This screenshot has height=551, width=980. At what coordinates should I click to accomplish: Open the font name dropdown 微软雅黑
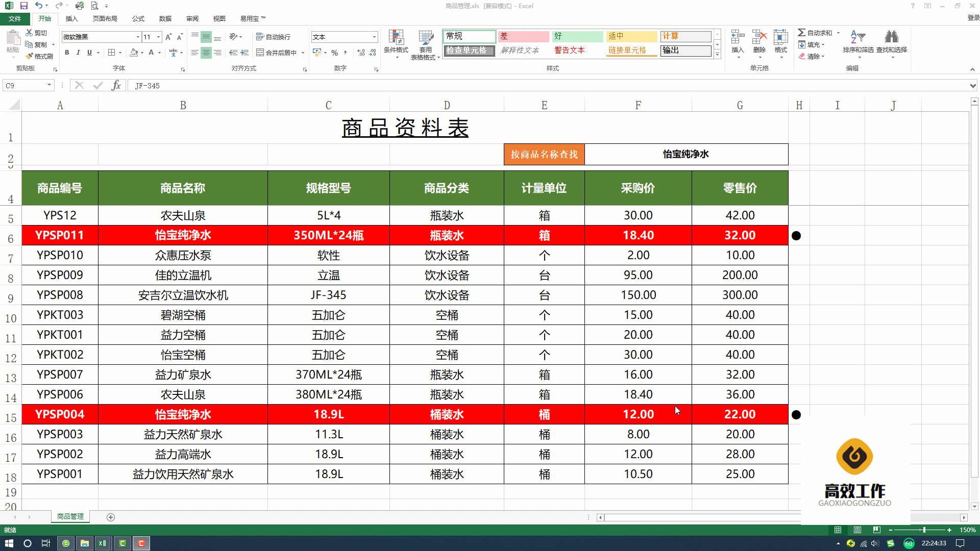click(138, 37)
